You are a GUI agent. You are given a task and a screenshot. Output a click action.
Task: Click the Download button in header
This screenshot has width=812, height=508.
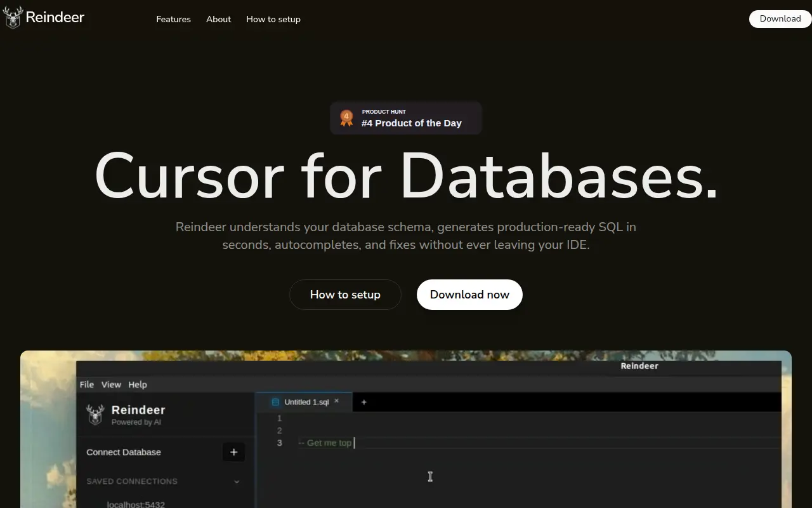pos(780,19)
